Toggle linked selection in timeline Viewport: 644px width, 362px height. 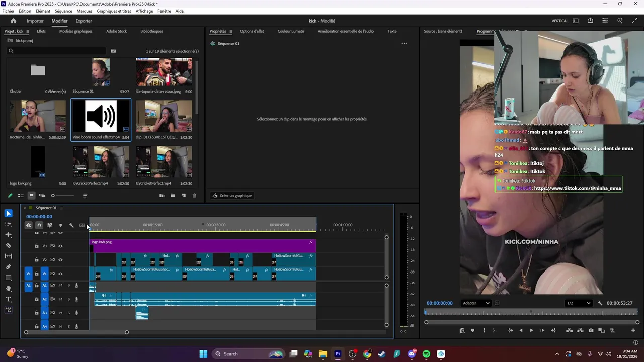(x=50, y=225)
